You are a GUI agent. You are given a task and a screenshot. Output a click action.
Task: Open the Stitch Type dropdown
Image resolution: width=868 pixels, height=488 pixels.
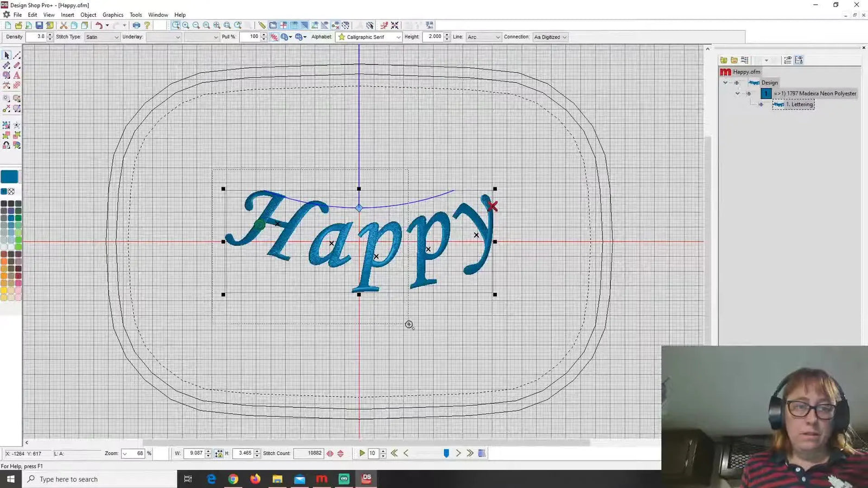pos(116,37)
